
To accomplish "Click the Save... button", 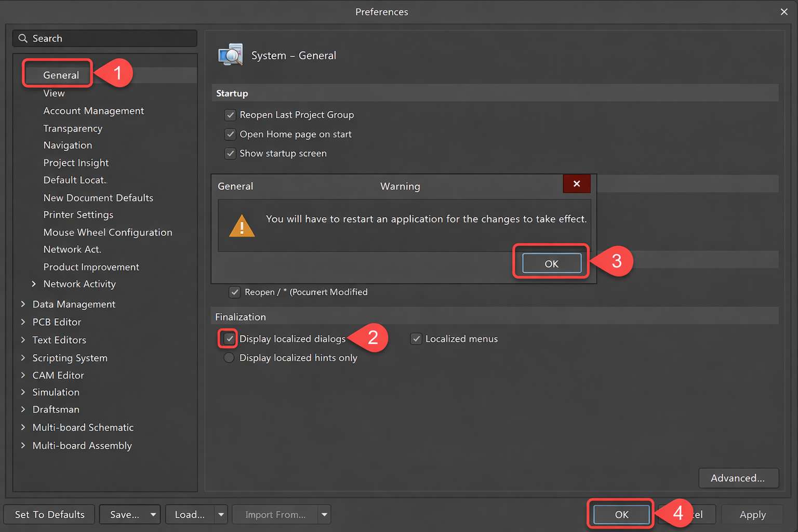I will tap(124, 515).
